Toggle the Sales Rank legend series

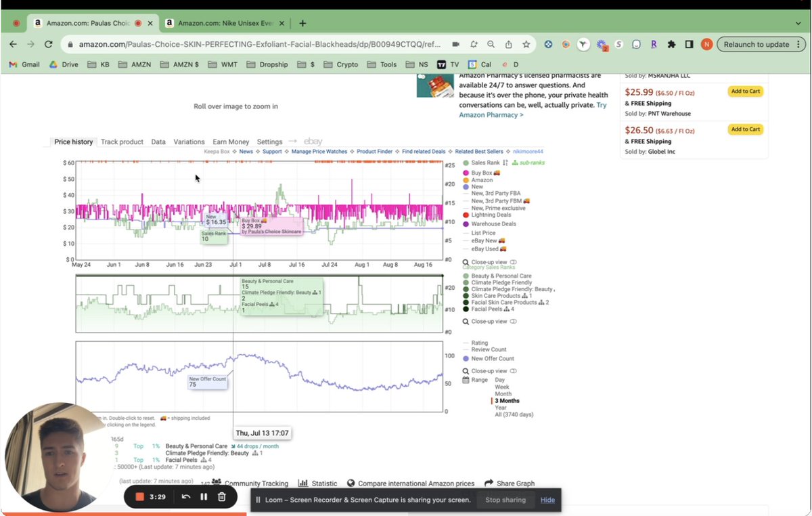coord(481,163)
